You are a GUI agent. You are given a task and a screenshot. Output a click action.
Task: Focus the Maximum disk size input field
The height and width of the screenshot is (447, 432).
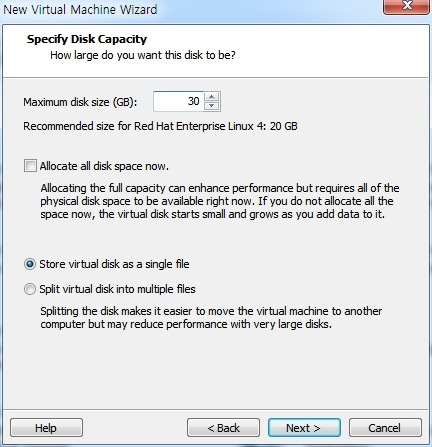[179, 101]
